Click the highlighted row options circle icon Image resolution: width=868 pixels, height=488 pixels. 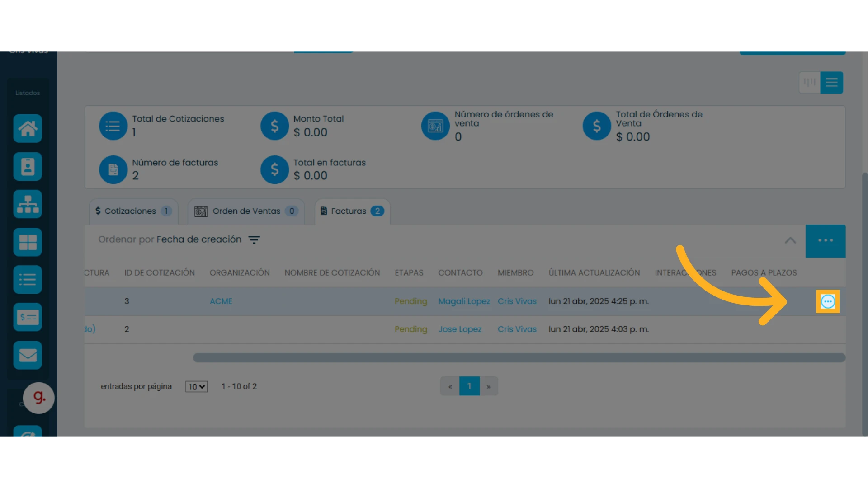tap(828, 301)
